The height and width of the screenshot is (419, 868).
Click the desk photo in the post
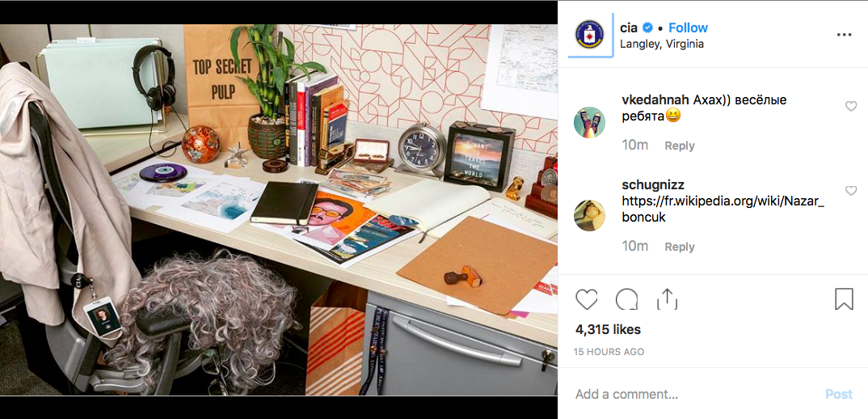pos(279,209)
